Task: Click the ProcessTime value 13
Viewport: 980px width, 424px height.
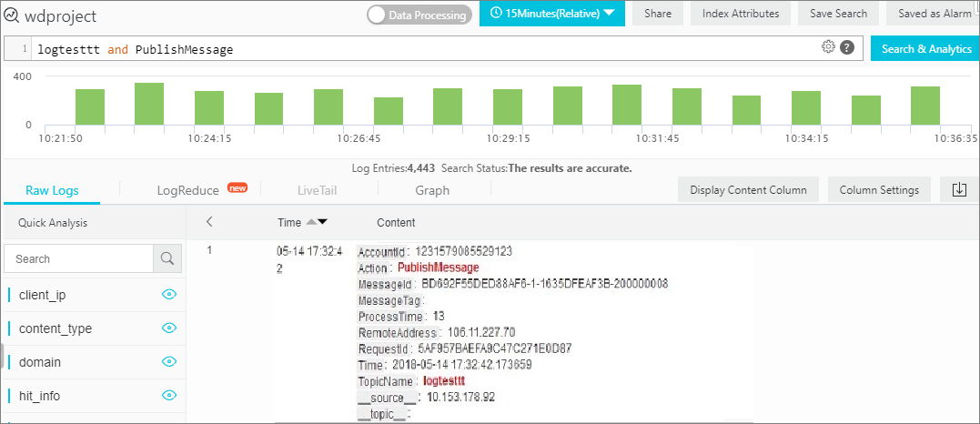Action: coord(438,315)
